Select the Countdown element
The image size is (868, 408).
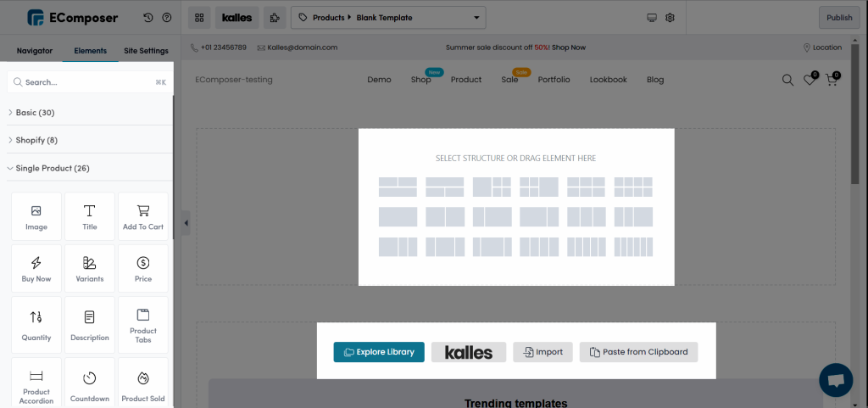pos(90,383)
